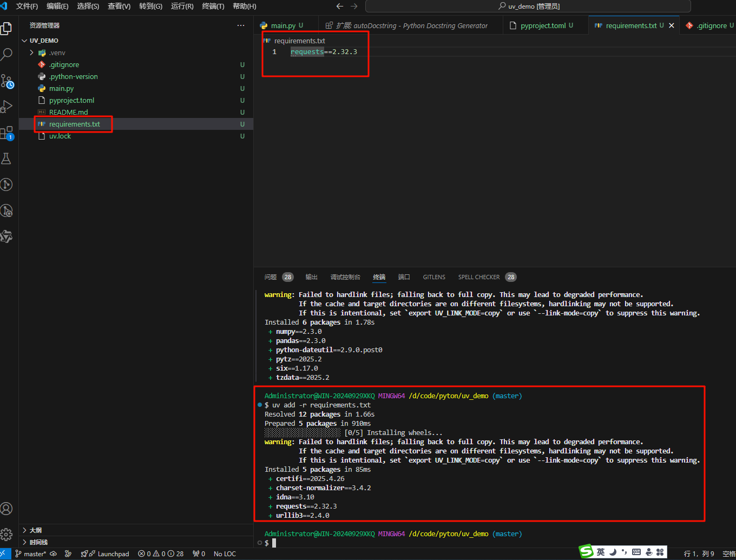Click the remote window indicator in status bar
The image size is (736, 560).
pos(5,554)
